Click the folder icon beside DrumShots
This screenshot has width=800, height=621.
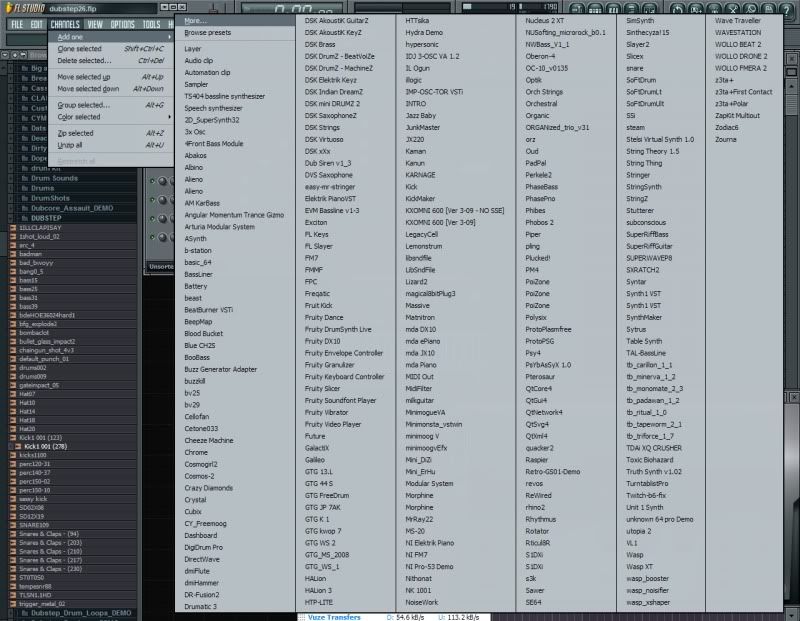24,198
